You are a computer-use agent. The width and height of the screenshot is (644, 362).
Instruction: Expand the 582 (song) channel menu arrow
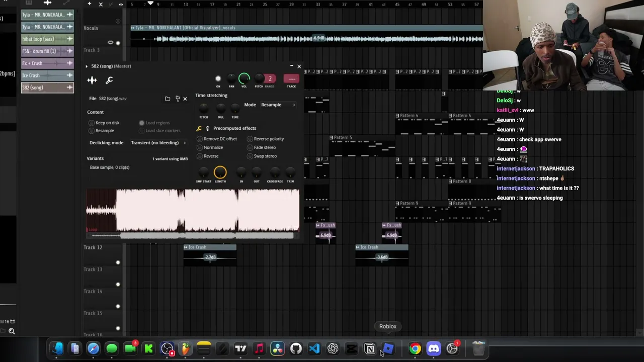coord(87,66)
